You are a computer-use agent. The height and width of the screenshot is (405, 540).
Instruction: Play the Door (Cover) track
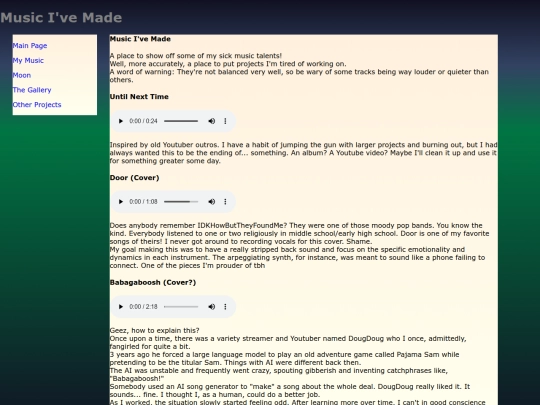(121, 202)
